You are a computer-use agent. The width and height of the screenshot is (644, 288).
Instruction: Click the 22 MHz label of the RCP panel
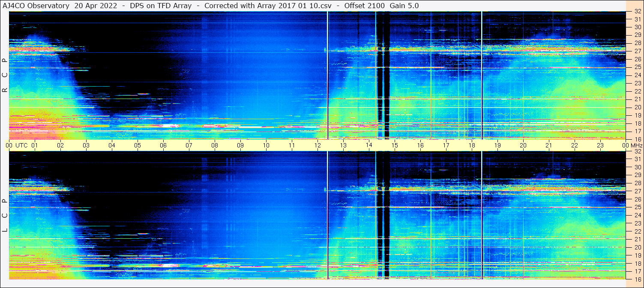(x=638, y=91)
